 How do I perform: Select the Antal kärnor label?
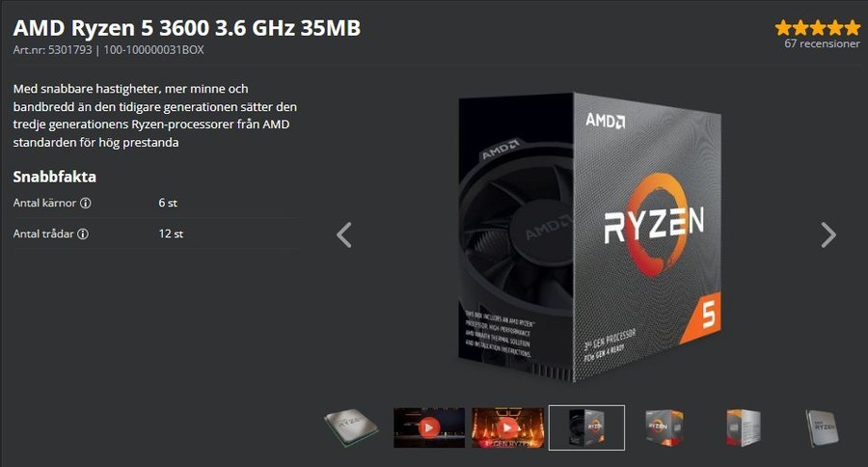tap(44, 203)
